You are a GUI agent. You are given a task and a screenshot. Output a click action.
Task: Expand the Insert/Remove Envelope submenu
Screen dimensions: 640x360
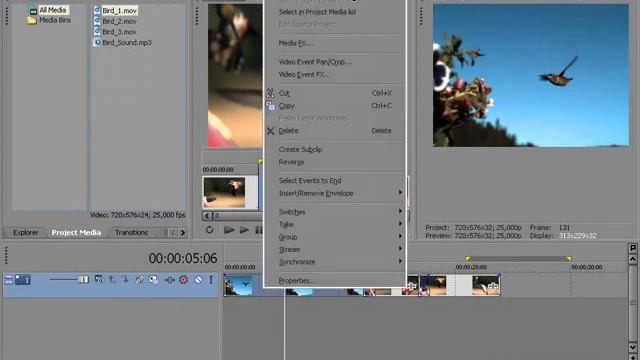335,193
